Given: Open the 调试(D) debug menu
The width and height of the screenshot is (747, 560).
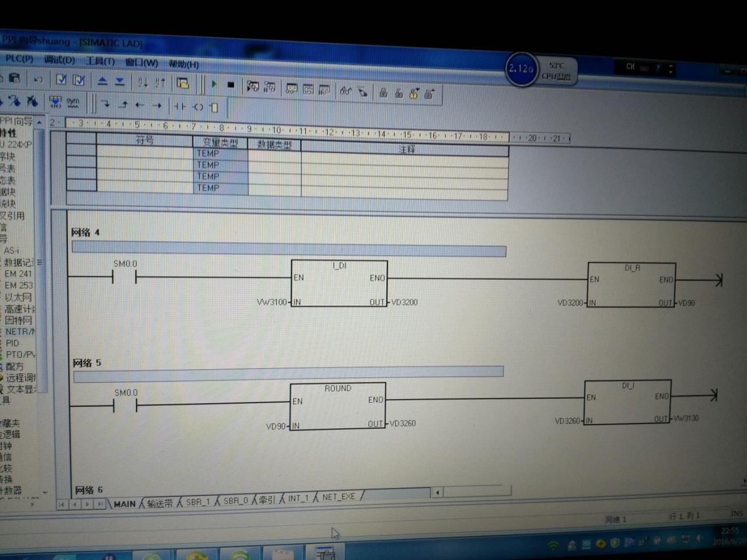Looking at the screenshot, I should pos(60,60).
